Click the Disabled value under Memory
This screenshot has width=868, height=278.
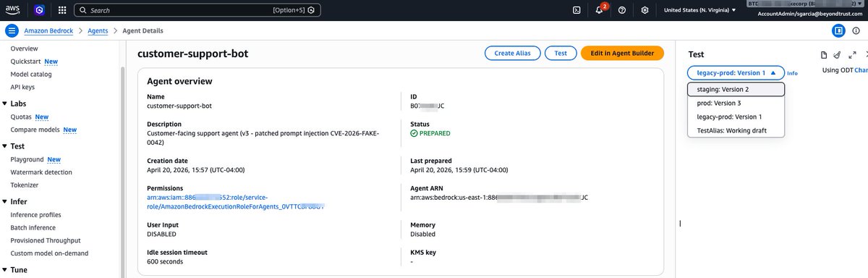pyautogui.click(x=422, y=234)
